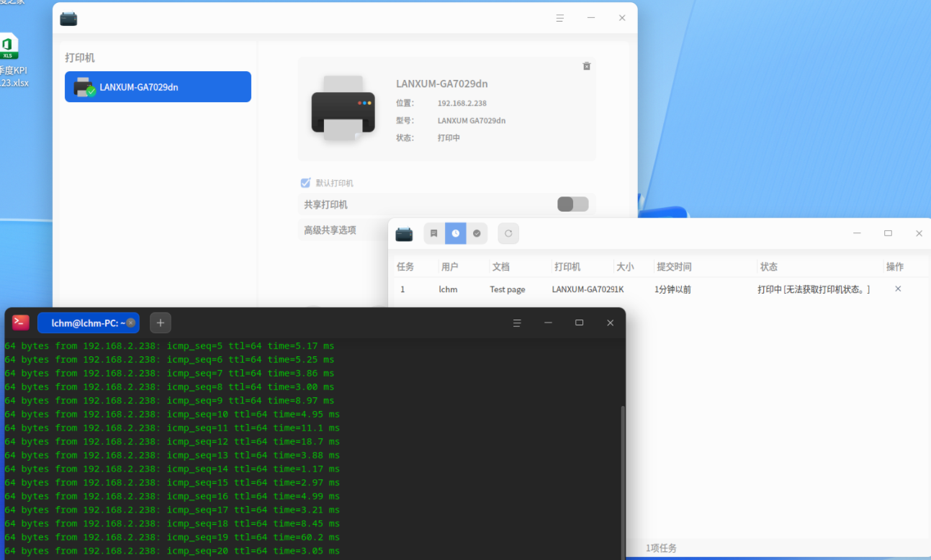Open the printer manager hamburger menu

pyautogui.click(x=559, y=18)
